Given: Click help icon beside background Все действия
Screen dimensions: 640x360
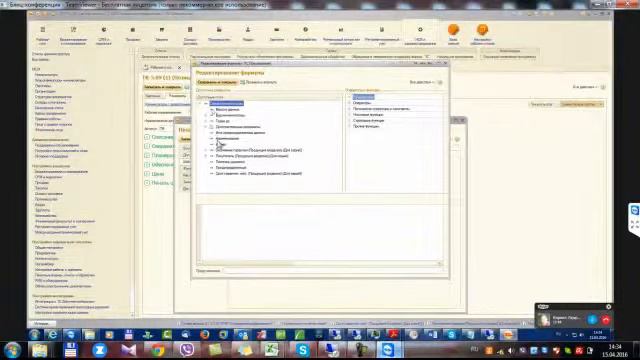Looking at the screenshot, I should pos(603,87).
